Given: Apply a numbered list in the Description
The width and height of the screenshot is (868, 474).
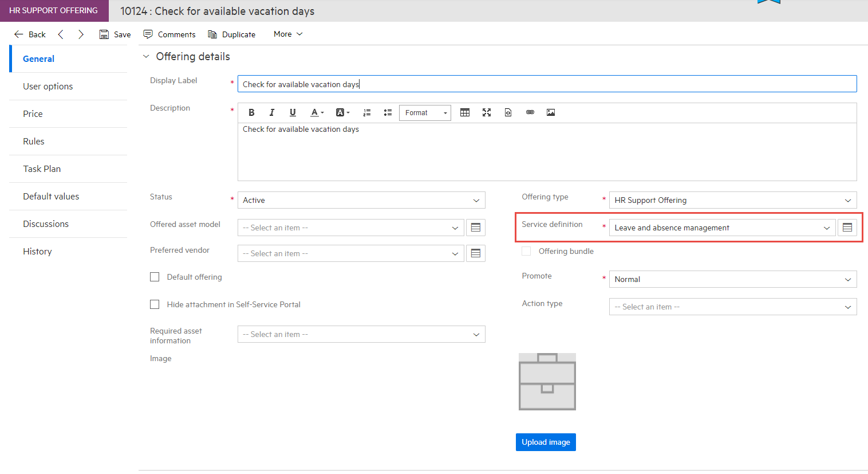Looking at the screenshot, I should pyautogui.click(x=366, y=112).
